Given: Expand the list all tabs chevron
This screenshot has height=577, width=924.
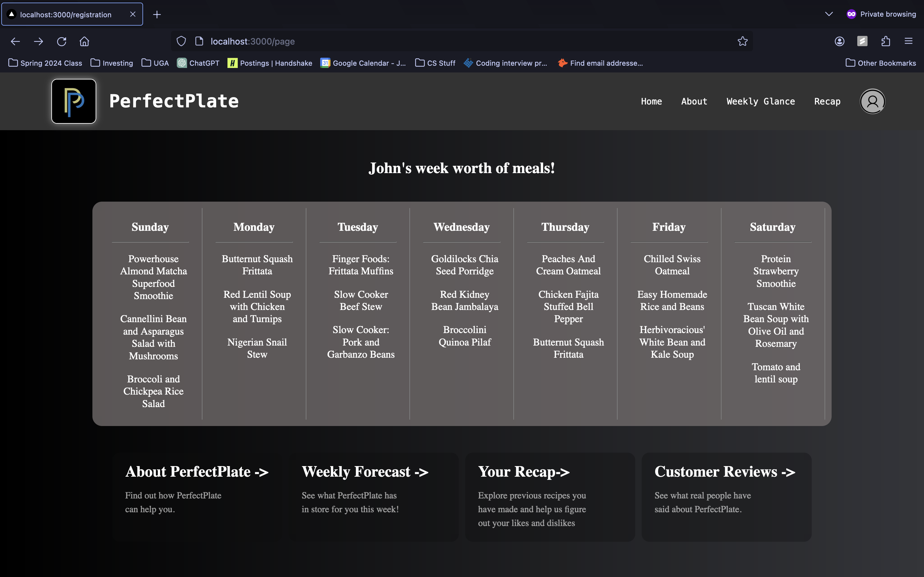Looking at the screenshot, I should [x=828, y=14].
